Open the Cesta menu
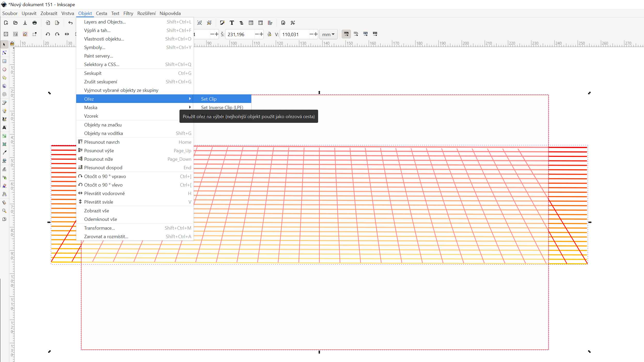644x362 pixels. (101, 13)
